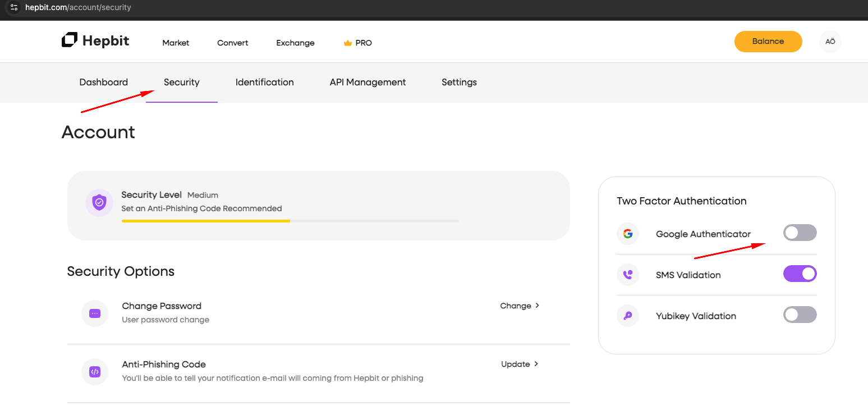Image resolution: width=868 pixels, height=405 pixels.
Task: Click the PRO crown icon
Action: [x=347, y=43]
